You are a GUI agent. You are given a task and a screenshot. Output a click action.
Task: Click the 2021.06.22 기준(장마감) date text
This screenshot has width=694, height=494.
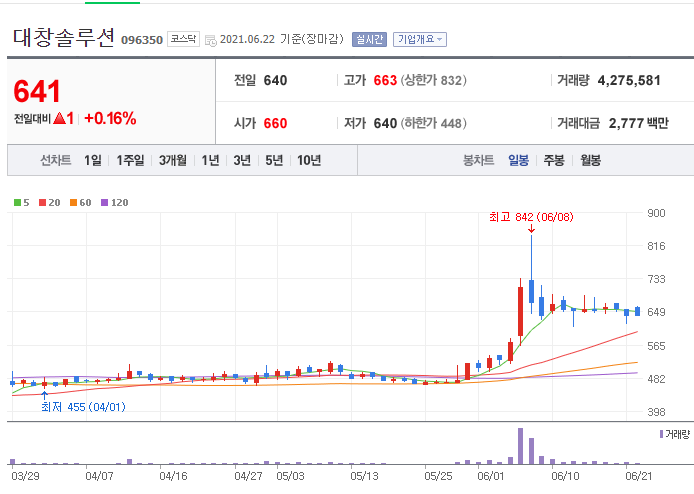[281, 39]
